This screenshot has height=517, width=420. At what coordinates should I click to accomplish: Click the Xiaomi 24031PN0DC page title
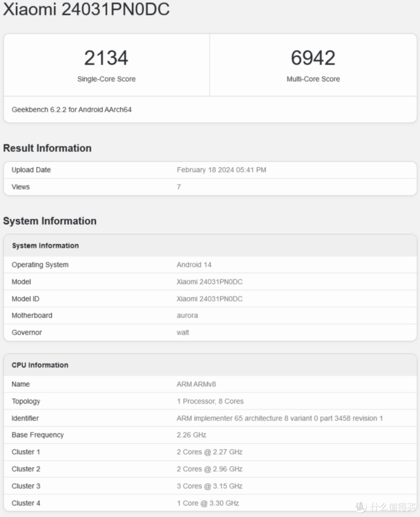pyautogui.click(x=86, y=9)
